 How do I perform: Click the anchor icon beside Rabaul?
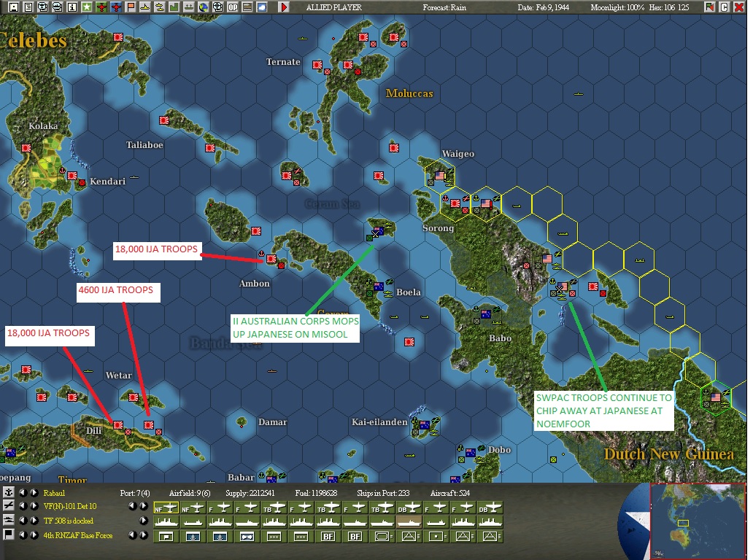(8, 492)
